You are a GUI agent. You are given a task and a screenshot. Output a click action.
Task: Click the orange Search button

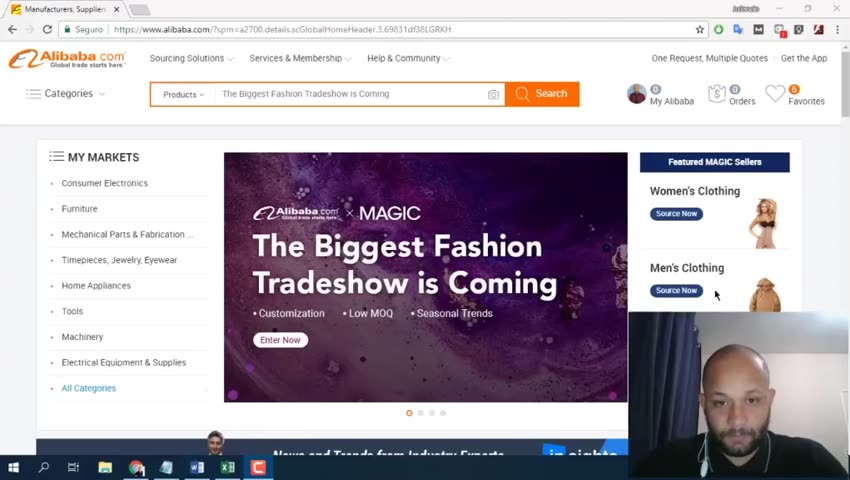click(542, 94)
